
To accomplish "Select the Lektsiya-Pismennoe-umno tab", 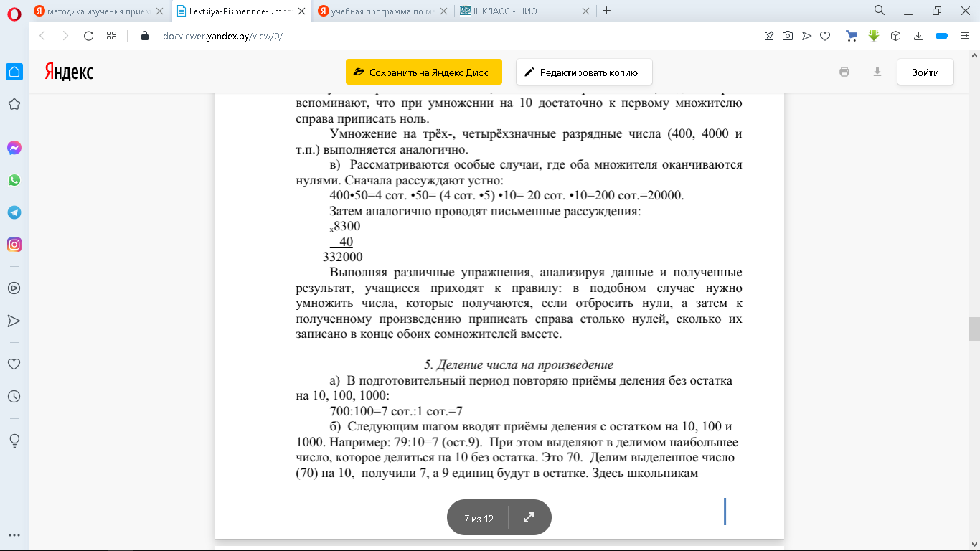I will coord(241,11).
